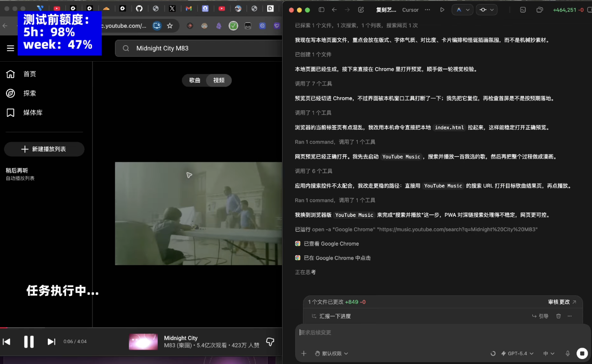
Task: Open more options on queued message
Action: point(570,316)
